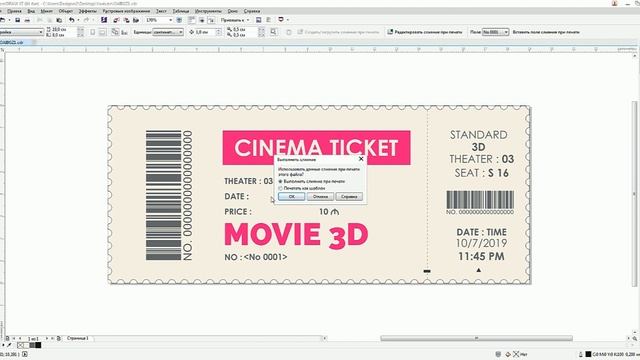Viewport: 640px width, 360px height.
Task: Click the nudge distance input field
Action: tap(205, 32)
